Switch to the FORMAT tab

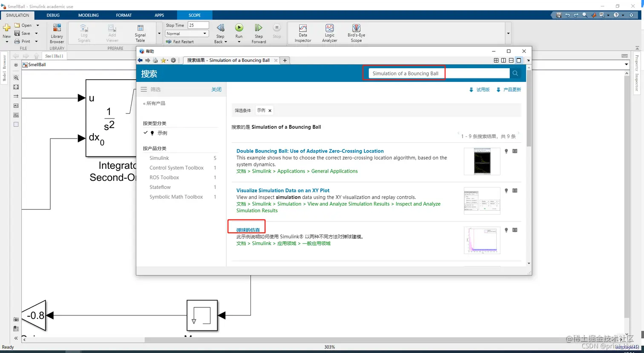click(124, 15)
